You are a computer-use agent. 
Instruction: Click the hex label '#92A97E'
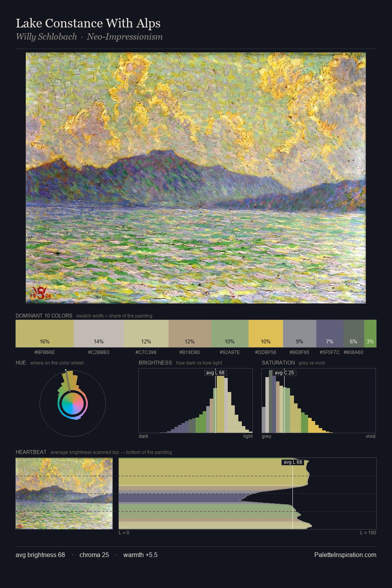click(230, 352)
